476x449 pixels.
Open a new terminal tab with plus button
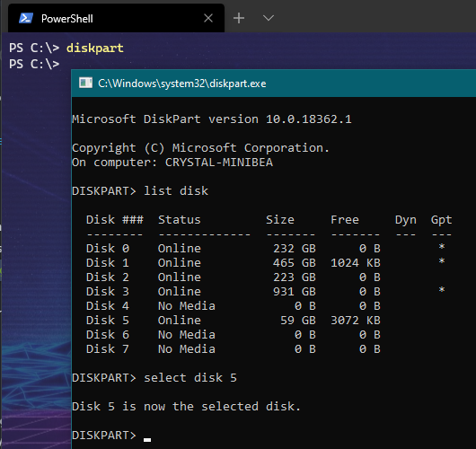click(239, 18)
